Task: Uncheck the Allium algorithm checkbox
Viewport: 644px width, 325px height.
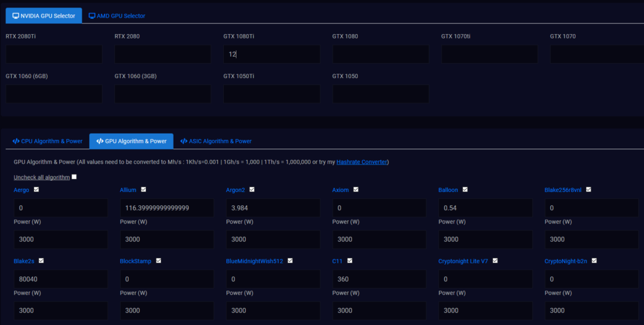Action: click(144, 189)
